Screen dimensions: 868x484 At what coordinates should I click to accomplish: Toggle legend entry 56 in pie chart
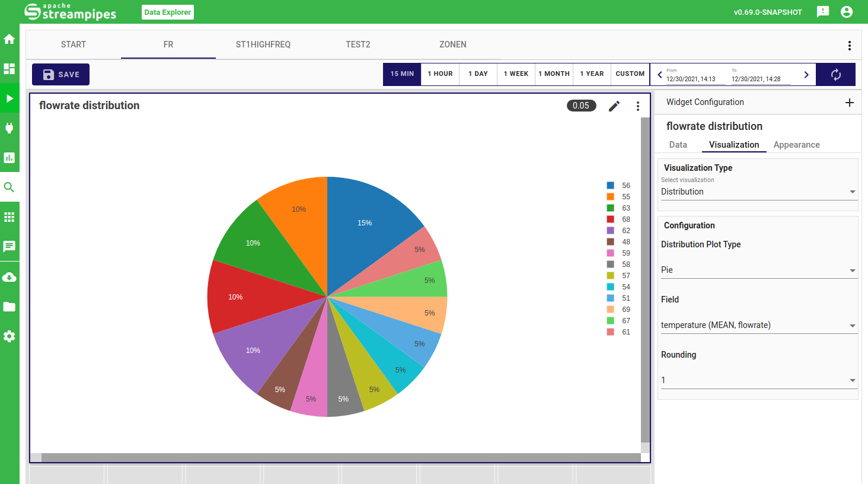[618, 186]
